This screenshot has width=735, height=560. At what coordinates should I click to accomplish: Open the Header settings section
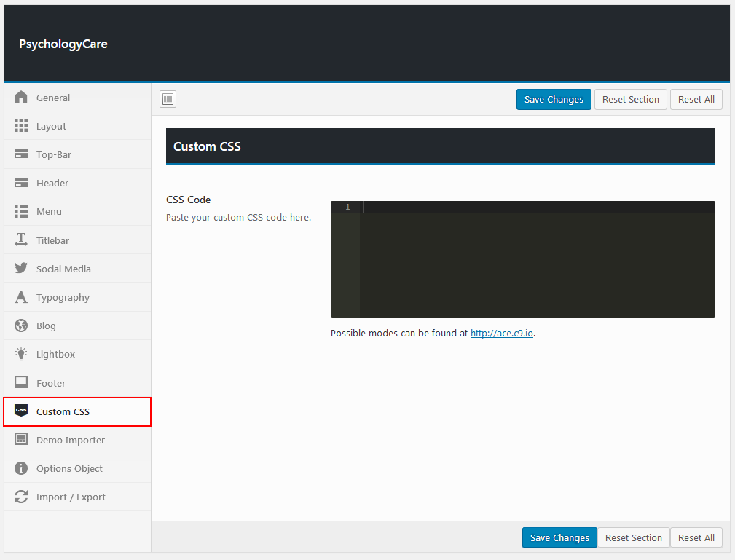[52, 183]
